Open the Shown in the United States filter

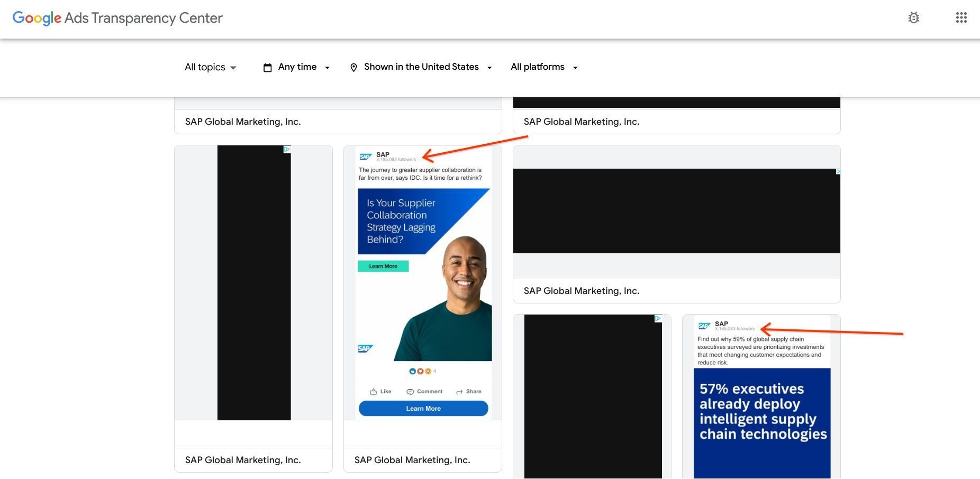pyautogui.click(x=421, y=67)
